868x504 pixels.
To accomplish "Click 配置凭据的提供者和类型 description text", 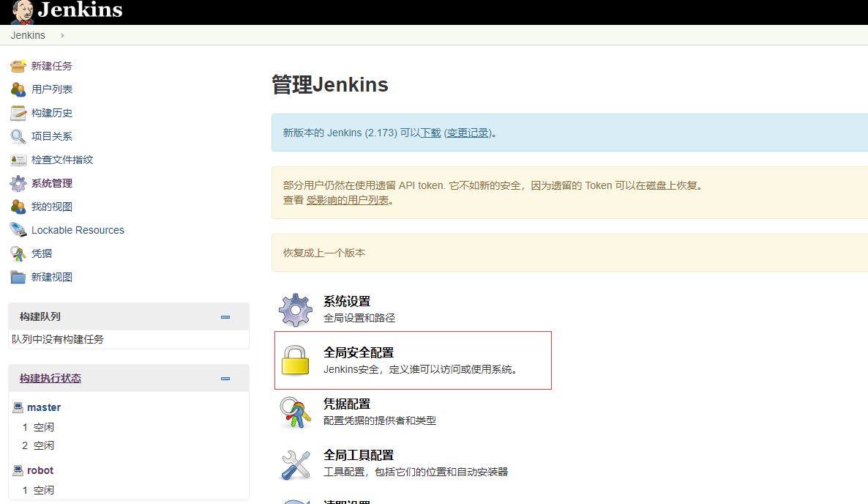I will click(x=380, y=421).
